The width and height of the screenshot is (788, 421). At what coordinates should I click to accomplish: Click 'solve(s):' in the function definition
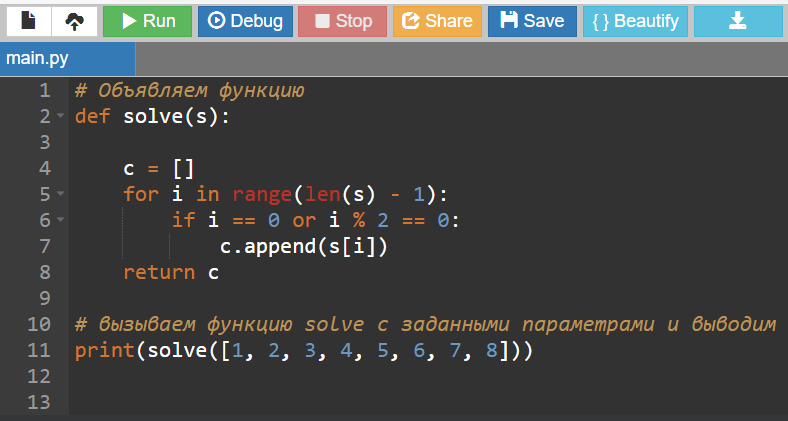[x=176, y=117]
